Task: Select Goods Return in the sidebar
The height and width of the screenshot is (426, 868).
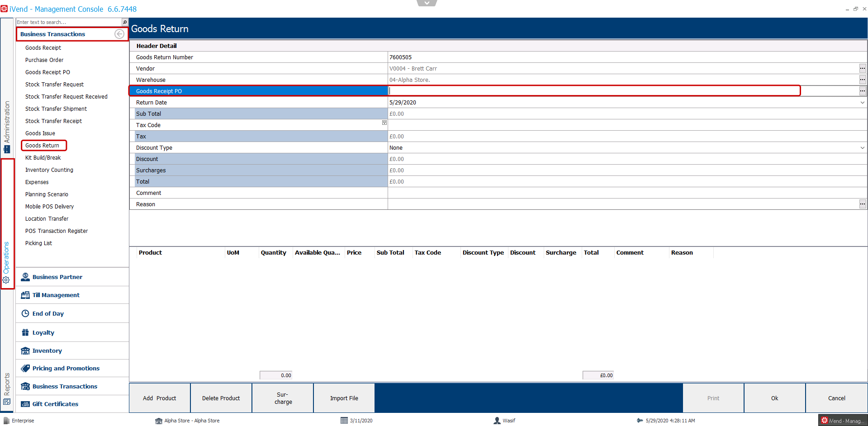Action: coord(42,145)
